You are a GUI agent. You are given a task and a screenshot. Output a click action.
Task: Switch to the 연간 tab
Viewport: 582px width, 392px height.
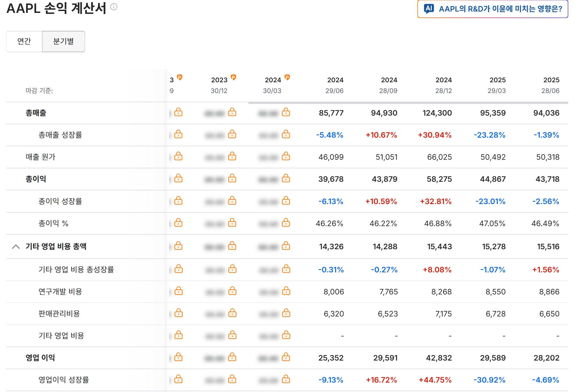(x=24, y=41)
